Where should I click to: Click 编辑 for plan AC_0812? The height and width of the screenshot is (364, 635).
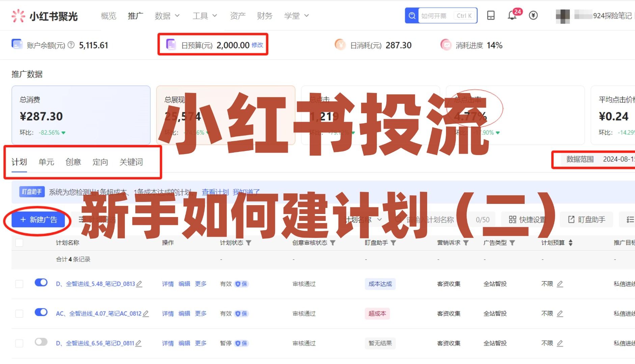point(184,314)
